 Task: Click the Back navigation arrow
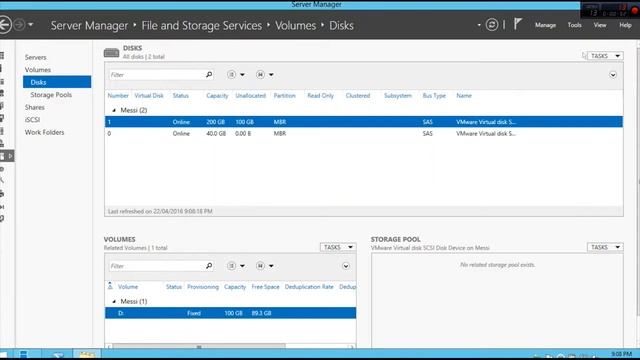4,25
